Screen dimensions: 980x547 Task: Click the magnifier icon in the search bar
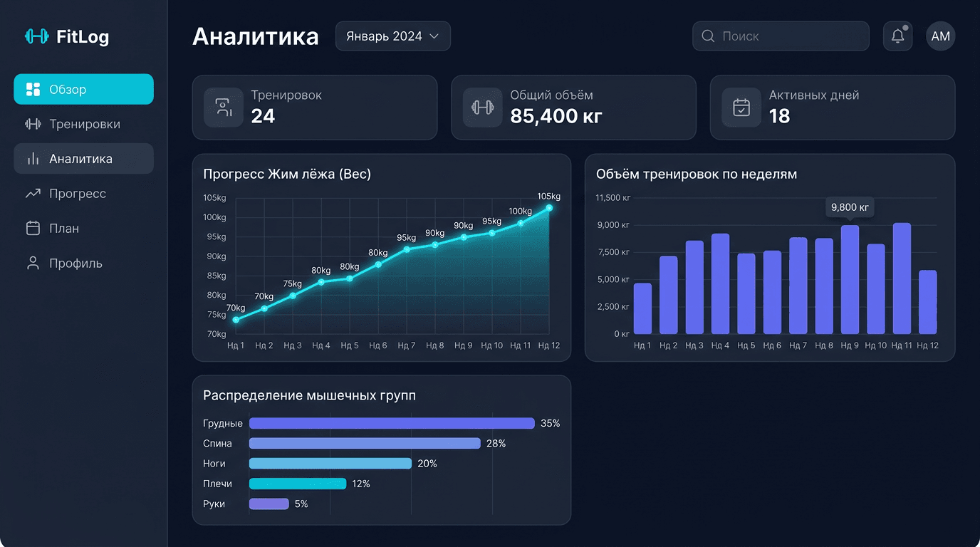click(707, 36)
